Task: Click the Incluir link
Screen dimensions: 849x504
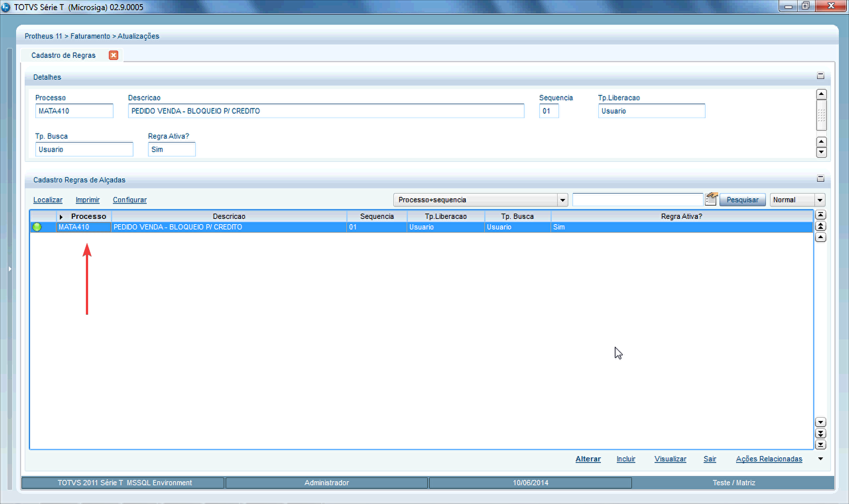Action: tap(626, 459)
